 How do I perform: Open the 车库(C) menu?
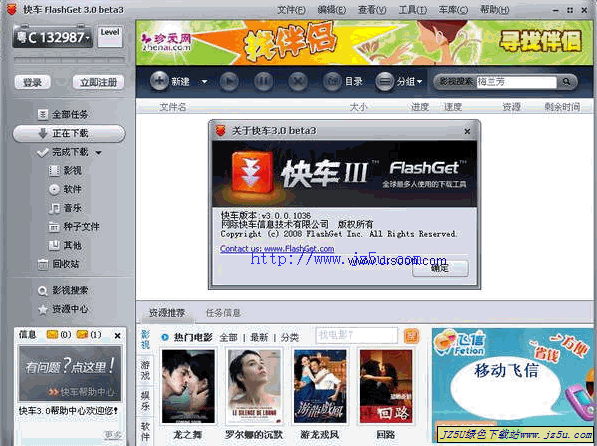[x=453, y=10]
